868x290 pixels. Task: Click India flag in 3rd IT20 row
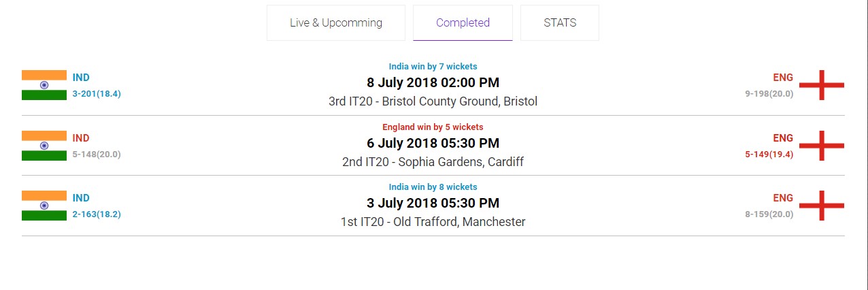pos(44,85)
